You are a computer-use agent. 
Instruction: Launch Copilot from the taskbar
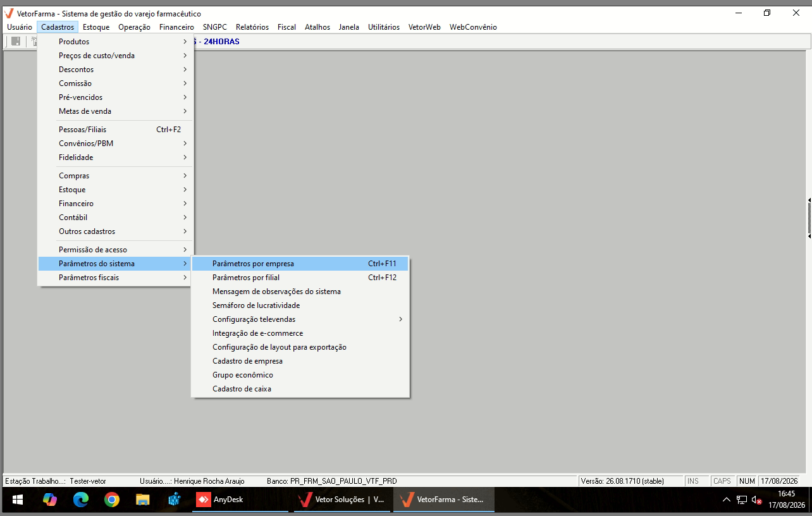[x=49, y=500]
